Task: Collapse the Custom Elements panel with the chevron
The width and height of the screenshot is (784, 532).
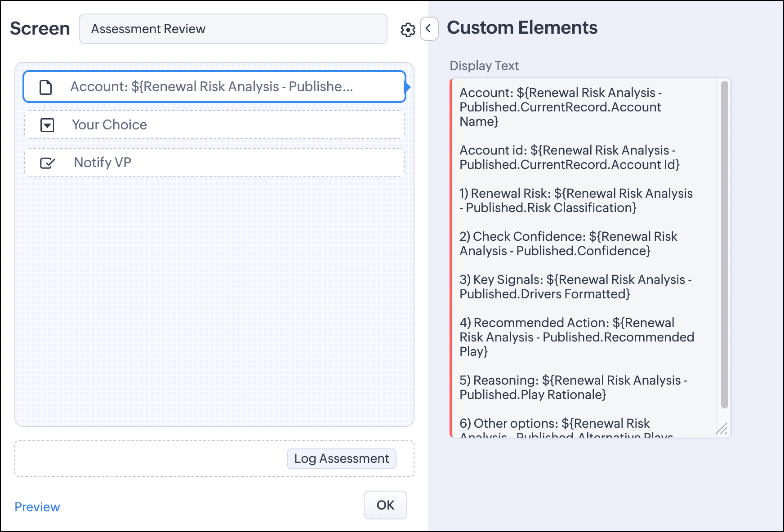Action: tap(429, 29)
